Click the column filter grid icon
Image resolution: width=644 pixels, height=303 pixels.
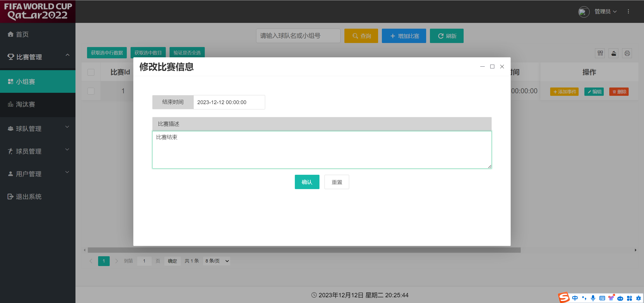click(x=600, y=53)
